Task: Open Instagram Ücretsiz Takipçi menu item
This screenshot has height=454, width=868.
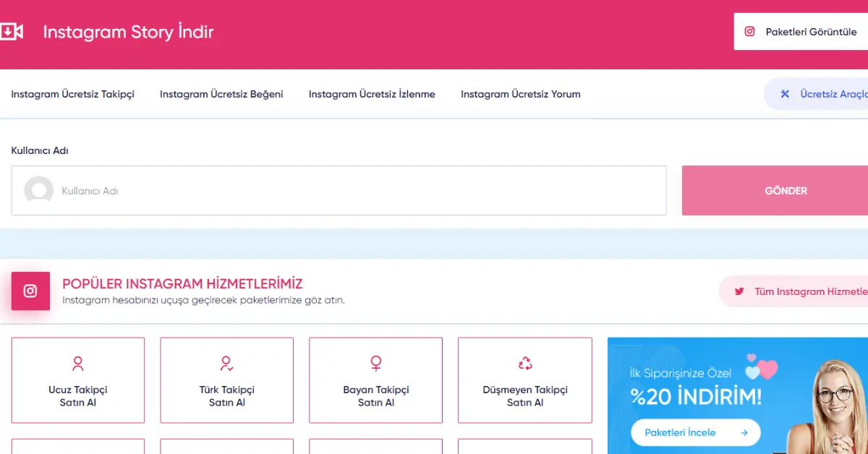Action: point(72,94)
